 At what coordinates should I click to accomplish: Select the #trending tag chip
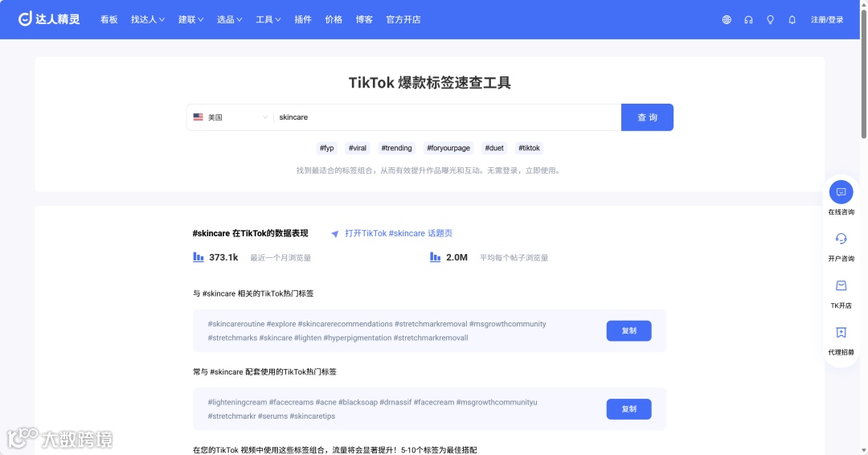396,148
